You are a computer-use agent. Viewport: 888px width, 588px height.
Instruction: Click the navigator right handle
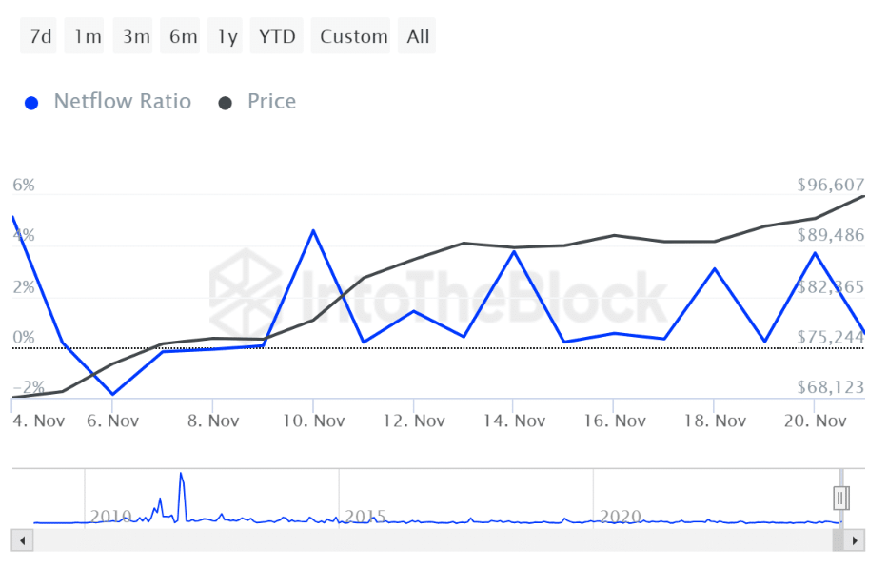click(840, 497)
